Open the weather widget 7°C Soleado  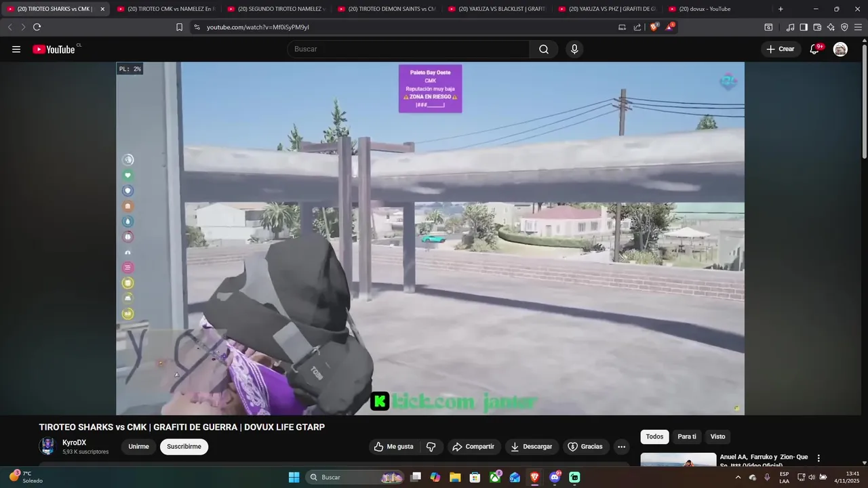[26, 477]
